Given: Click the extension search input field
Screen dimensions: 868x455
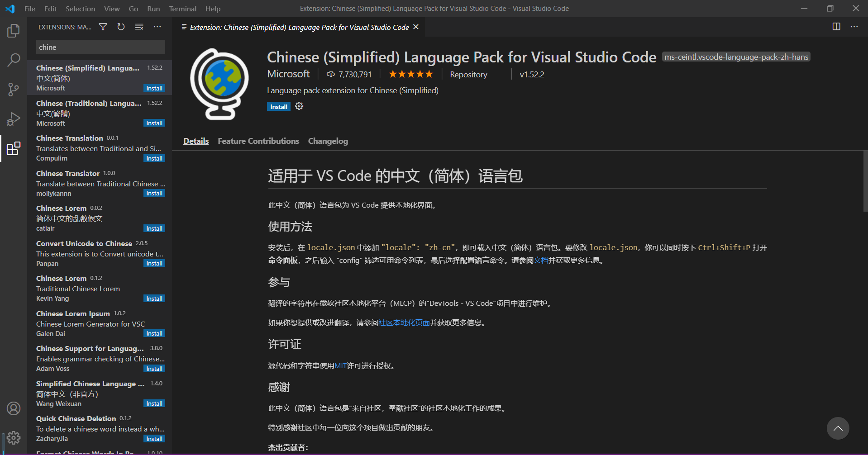Looking at the screenshot, I should (x=100, y=47).
